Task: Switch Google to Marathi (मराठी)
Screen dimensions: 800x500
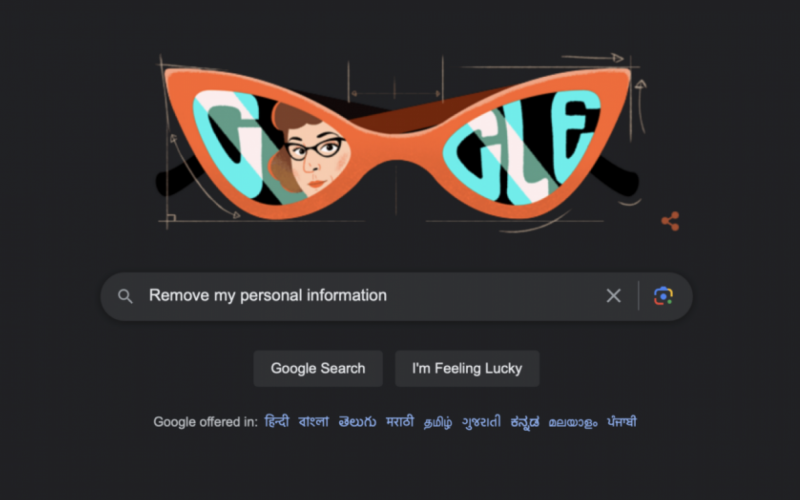Action: tap(399, 422)
